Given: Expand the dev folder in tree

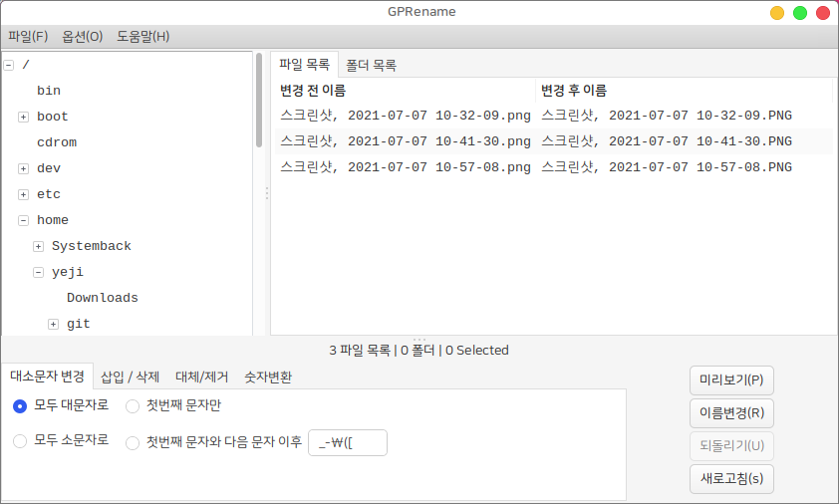Looking at the screenshot, I should pyautogui.click(x=23, y=168).
